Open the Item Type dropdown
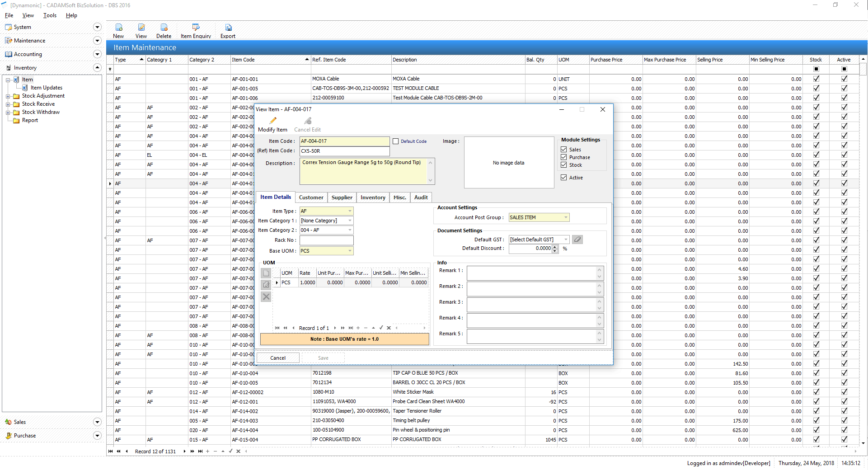The image size is (868, 470). [x=350, y=211]
